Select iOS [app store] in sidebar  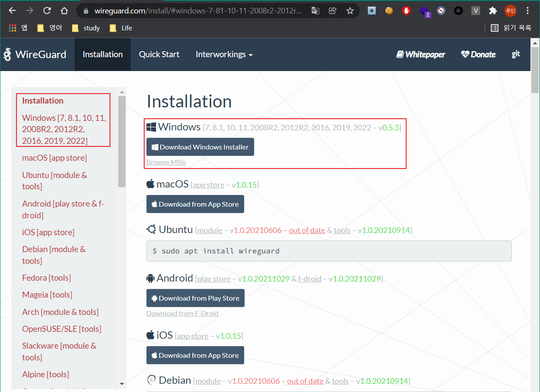(x=48, y=232)
